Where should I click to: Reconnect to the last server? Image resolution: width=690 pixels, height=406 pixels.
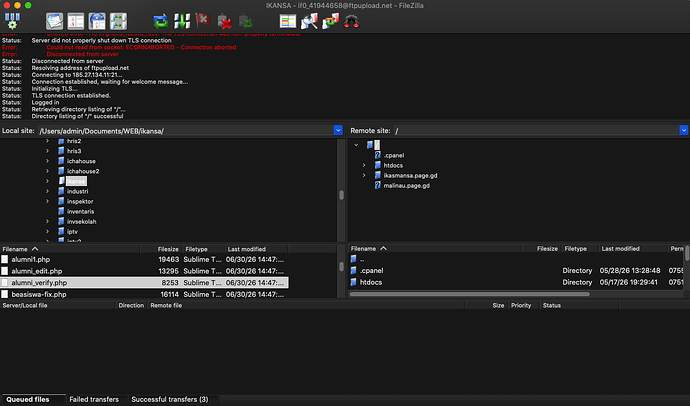246,21
